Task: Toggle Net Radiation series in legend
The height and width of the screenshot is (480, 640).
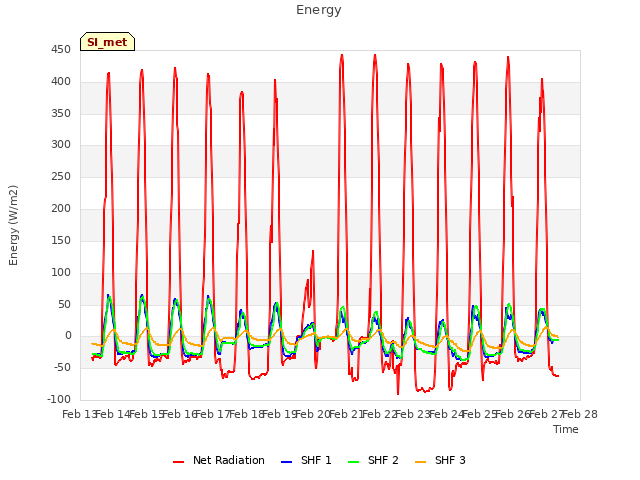Action: click(219, 460)
